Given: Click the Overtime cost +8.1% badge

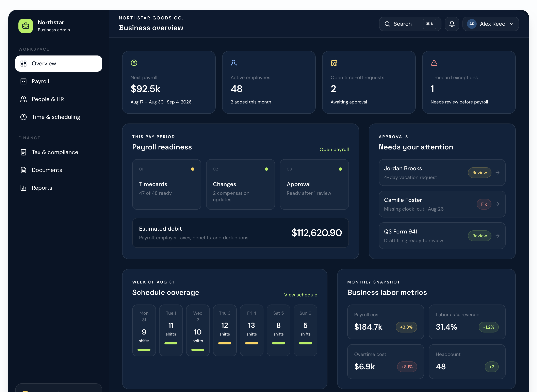Looking at the screenshot, I should pyautogui.click(x=407, y=367).
